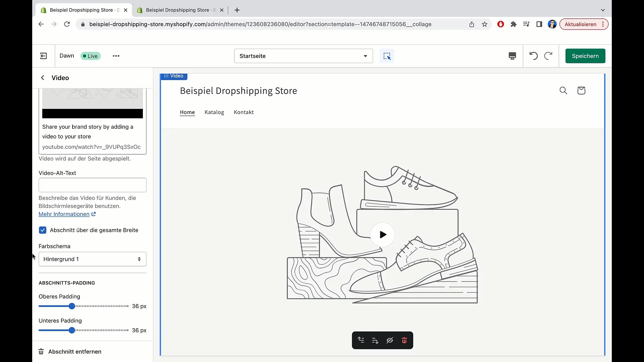Go back from the Video settings panel
This screenshot has width=644, height=362.
[43, 78]
